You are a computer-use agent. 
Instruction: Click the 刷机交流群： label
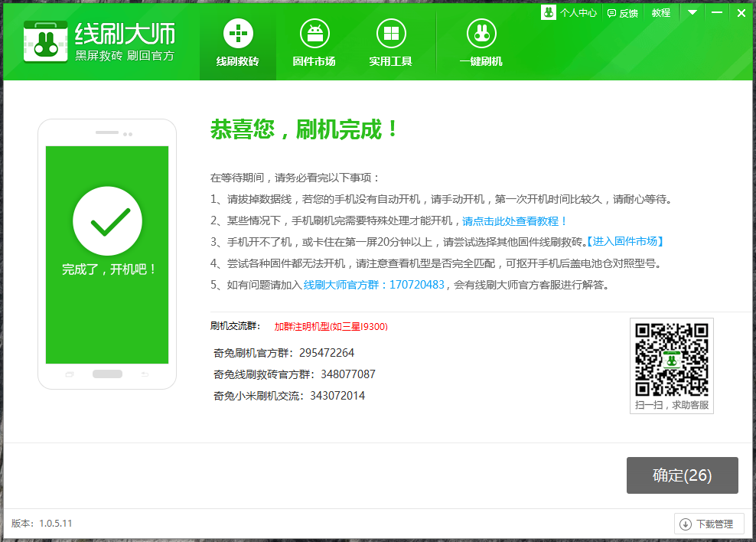click(x=235, y=326)
